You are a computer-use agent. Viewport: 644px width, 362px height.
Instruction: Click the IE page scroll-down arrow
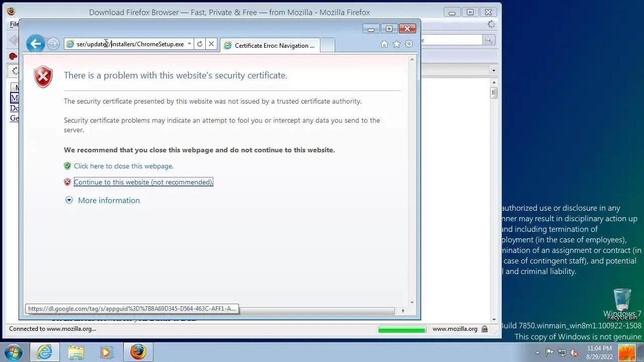tap(412, 302)
